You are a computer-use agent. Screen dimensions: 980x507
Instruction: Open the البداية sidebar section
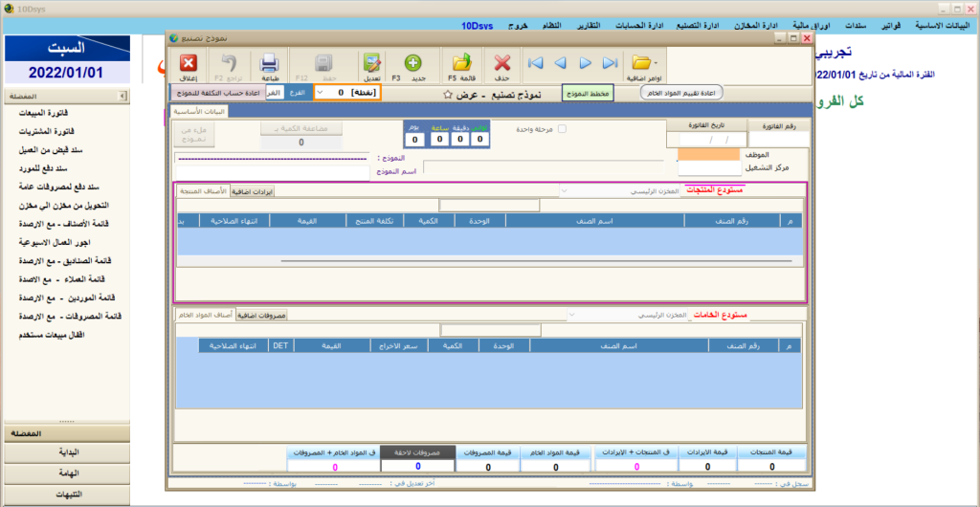click(x=67, y=452)
